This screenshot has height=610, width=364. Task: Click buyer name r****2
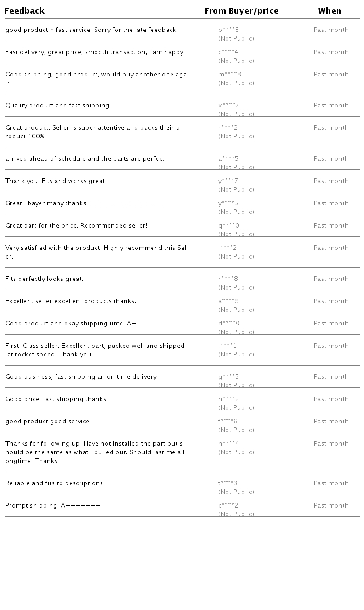tap(228, 128)
